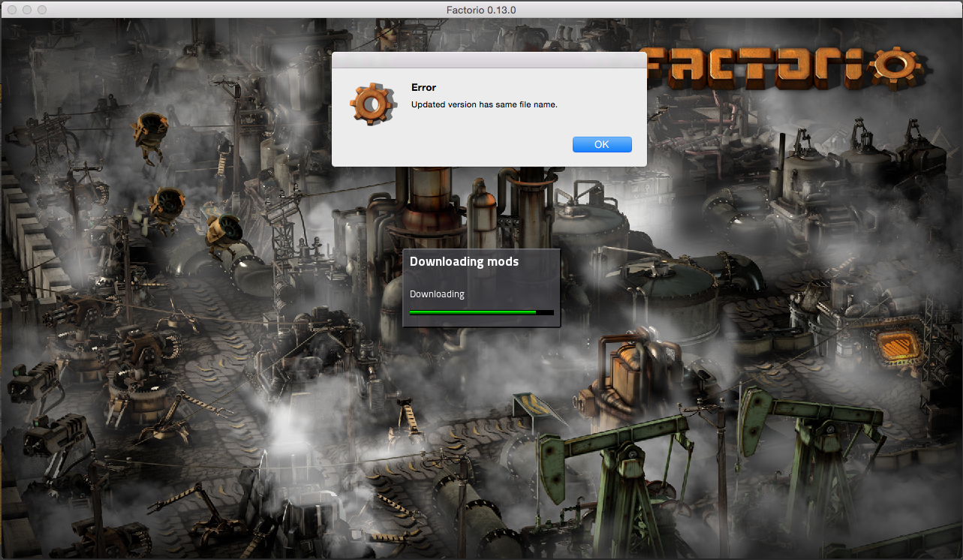Image resolution: width=963 pixels, height=560 pixels.
Task: Maximize the Factorio window
Action: point(41,10)
